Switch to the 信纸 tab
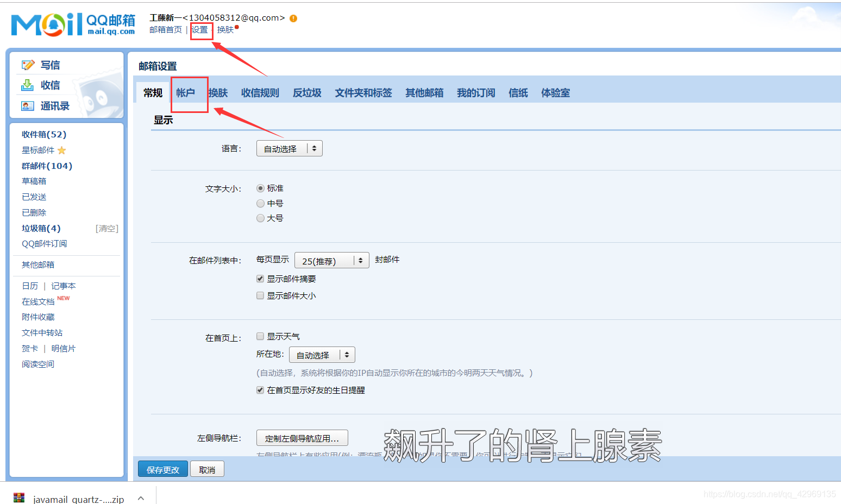Image resolution: width=841 pixels, height=504 pixels. tap(518, 93)
